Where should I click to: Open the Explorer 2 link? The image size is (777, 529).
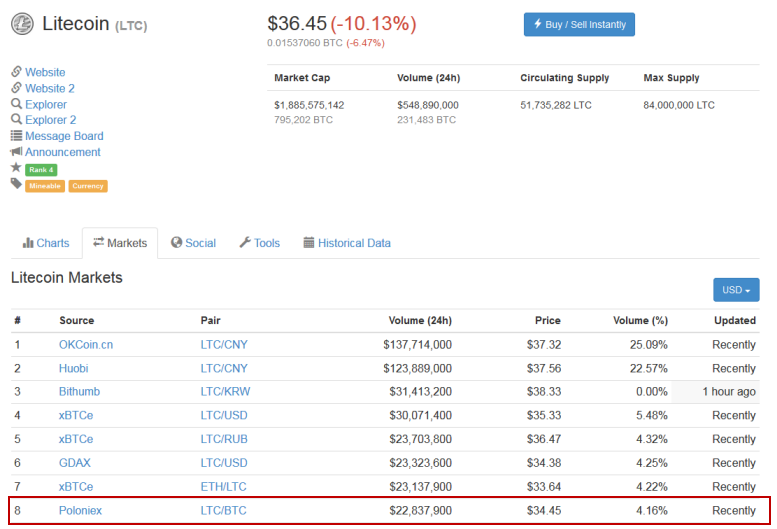(51, 120)
